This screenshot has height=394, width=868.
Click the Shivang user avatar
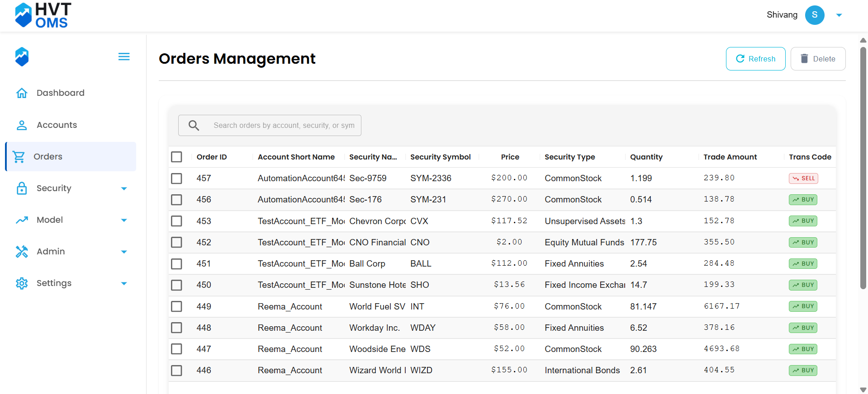(x=815, y=15)
